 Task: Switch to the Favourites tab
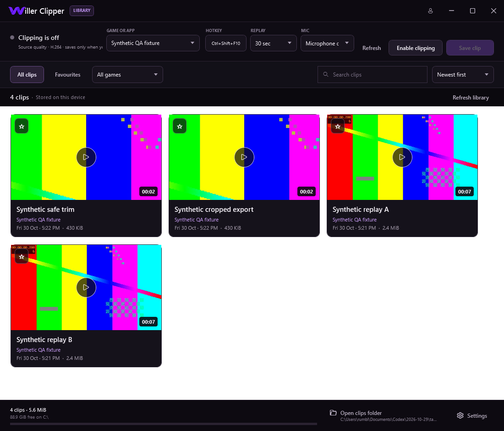click(68, 75)
